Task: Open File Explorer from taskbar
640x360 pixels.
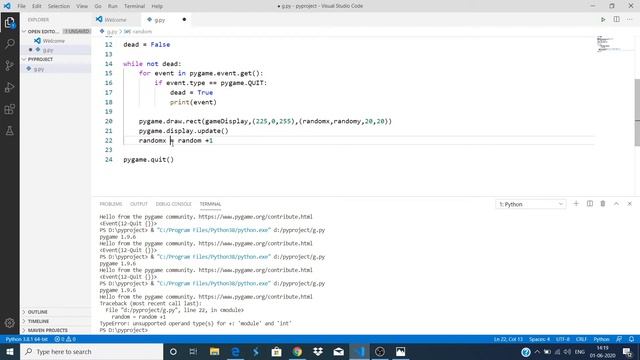Action: (214, 351)
